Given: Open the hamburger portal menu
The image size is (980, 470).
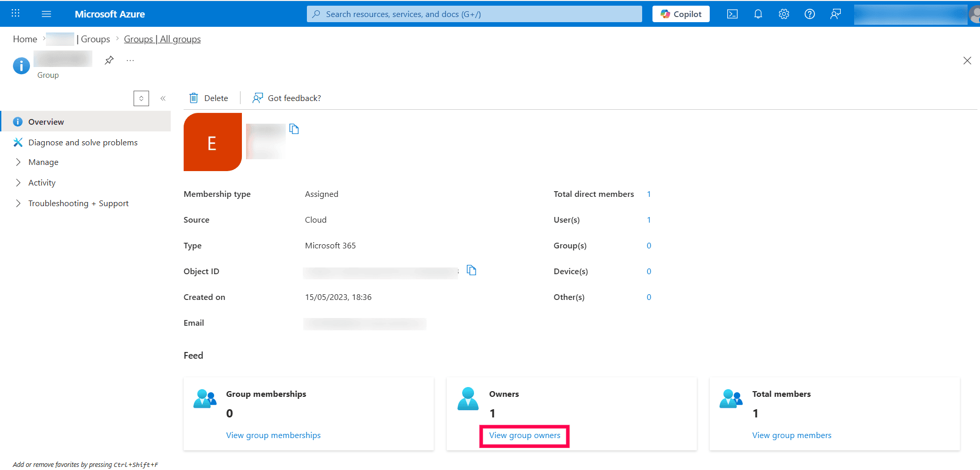Looking at the screenshot, I should click(x=46, y=14).
